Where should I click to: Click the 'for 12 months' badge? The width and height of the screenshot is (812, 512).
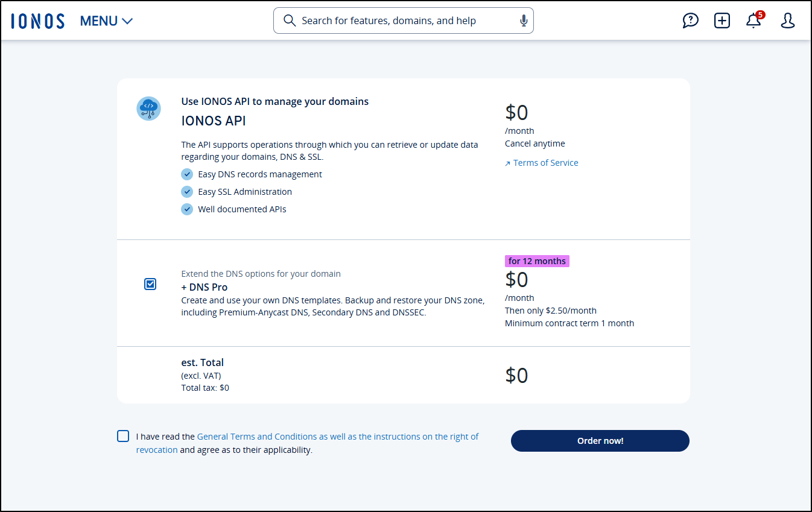[537, 261]
